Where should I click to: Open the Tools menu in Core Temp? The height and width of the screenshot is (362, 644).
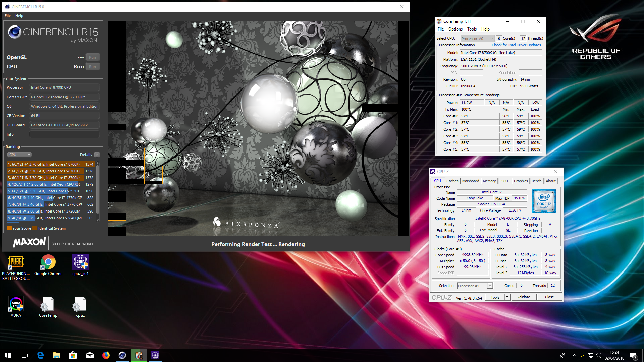tap(472, 29)
